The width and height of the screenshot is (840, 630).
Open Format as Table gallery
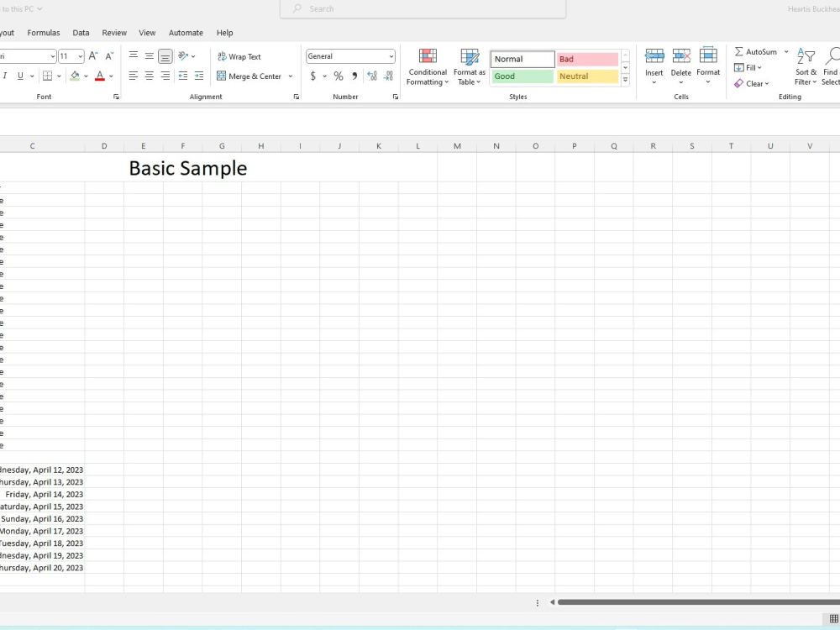470,67
